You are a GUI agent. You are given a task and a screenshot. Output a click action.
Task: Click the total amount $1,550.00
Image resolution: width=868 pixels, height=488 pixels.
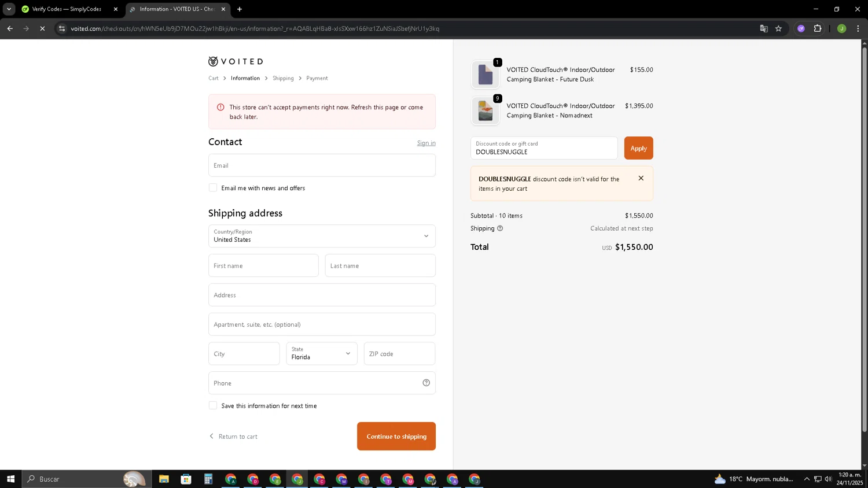click(634, 247)
